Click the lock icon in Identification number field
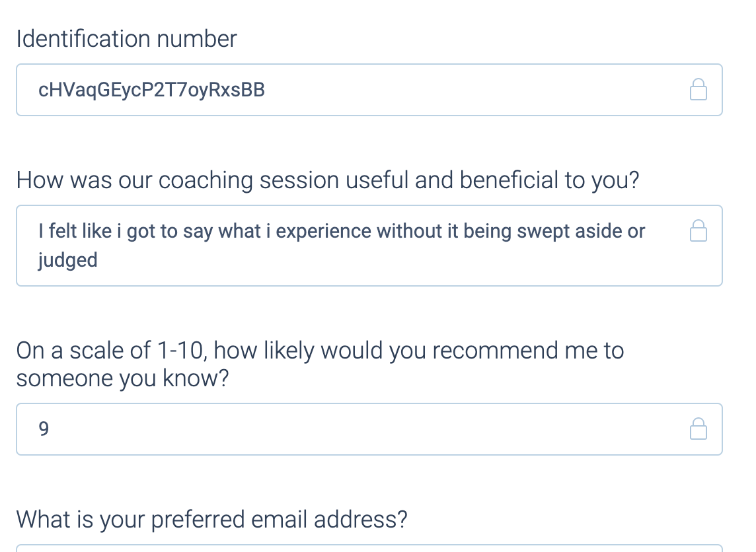Viewport: 756px width, 552px height. coord(699,90)
